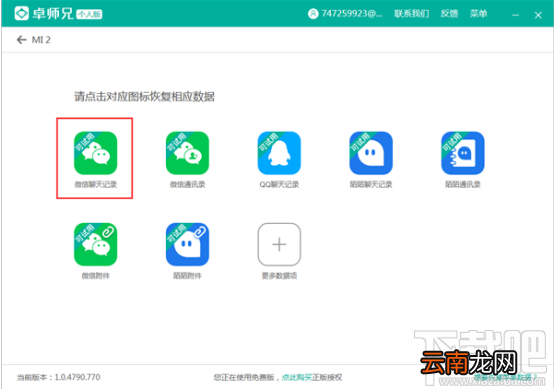Click the MI 2 device name label

tap(41, 40)
